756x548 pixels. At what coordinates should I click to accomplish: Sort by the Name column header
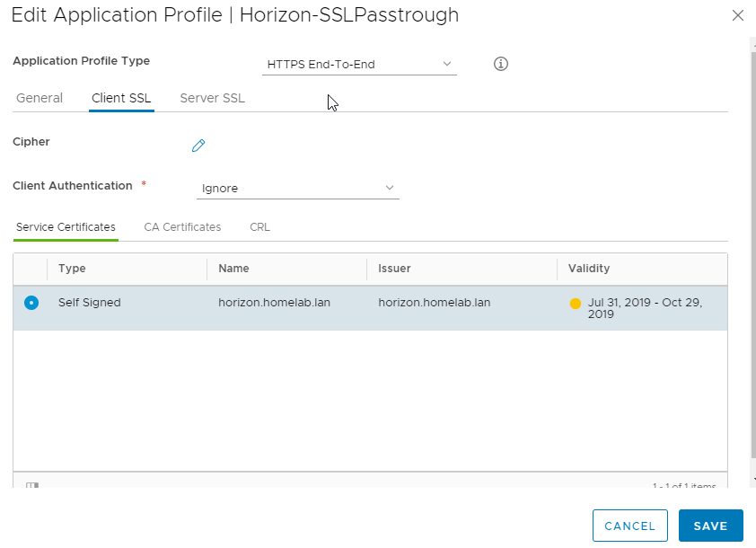click(233, 269)
